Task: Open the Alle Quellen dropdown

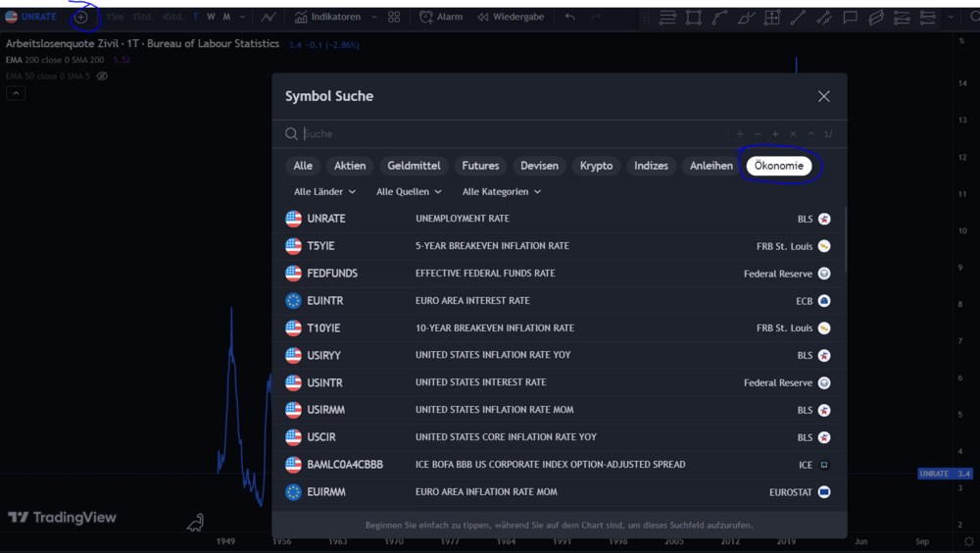Action: pos(409,192)
